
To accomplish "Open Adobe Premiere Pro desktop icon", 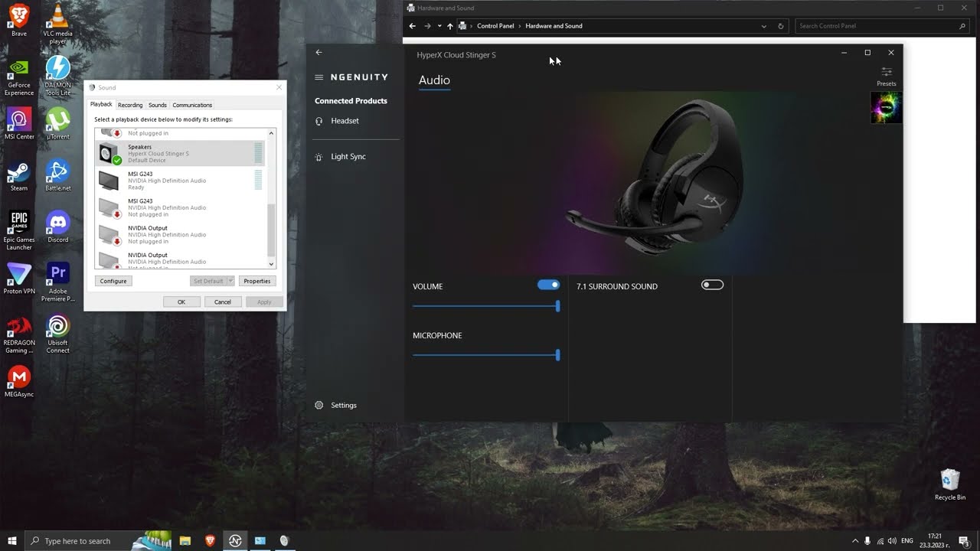I will (x=58, y=282).
